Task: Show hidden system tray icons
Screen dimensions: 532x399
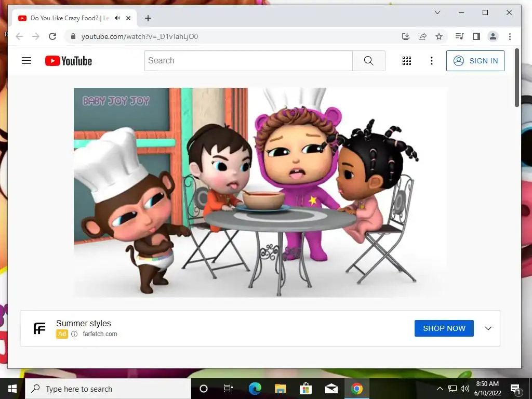Action: (440, 389)
